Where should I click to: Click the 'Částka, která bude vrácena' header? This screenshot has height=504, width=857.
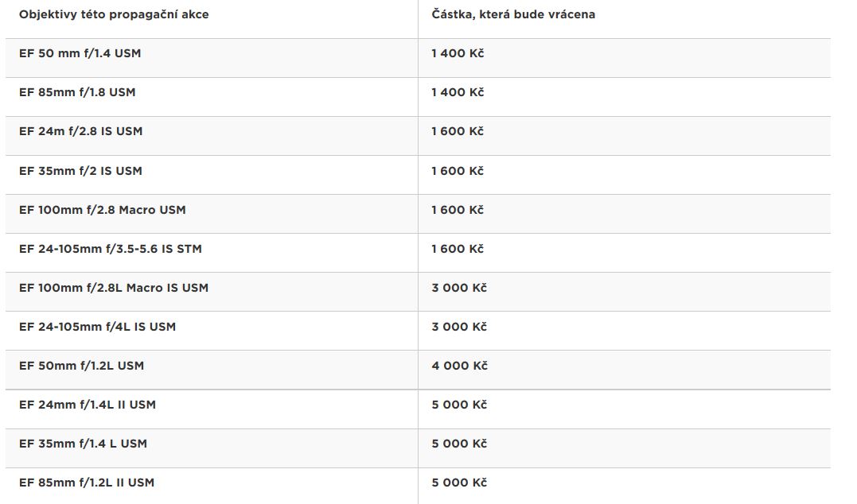[x=513, y=15]
